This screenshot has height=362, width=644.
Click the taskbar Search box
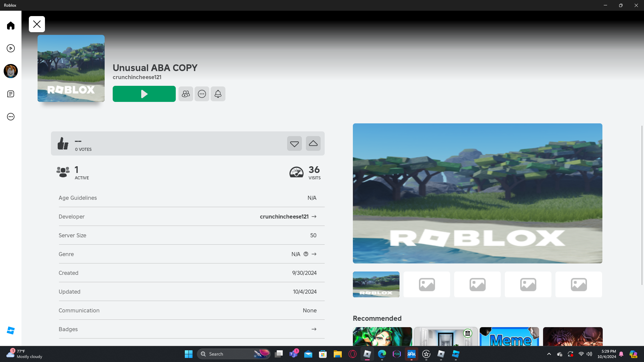tap(234, 354)
